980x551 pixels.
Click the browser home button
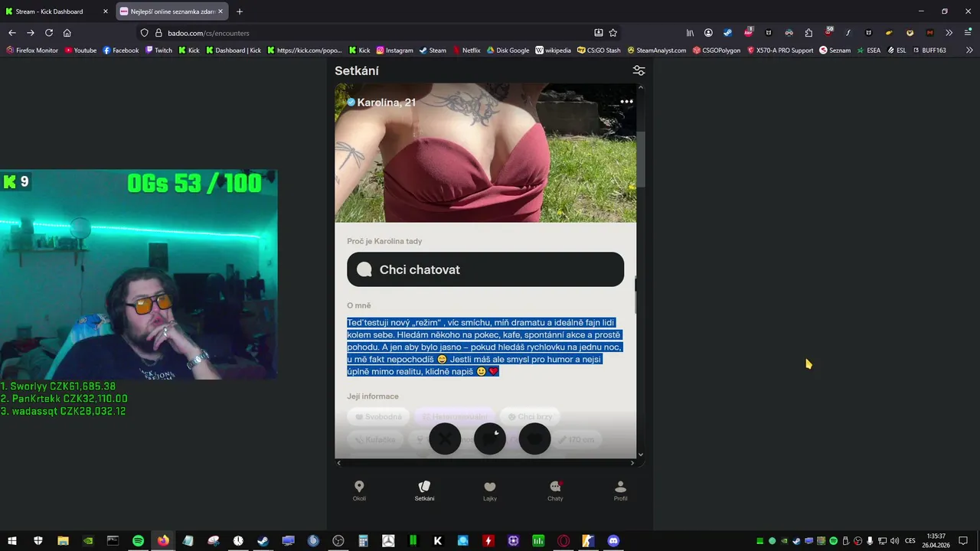pos(67,33)
